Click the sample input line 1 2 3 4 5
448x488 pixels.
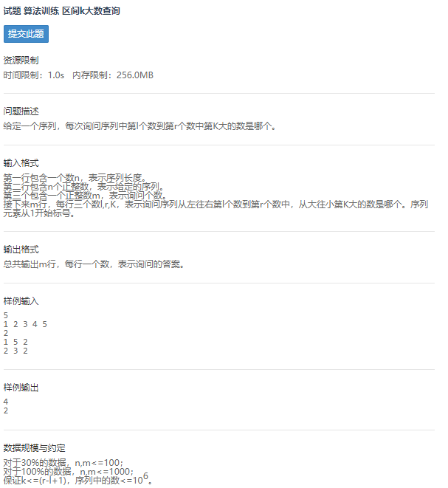pos(25,324)
